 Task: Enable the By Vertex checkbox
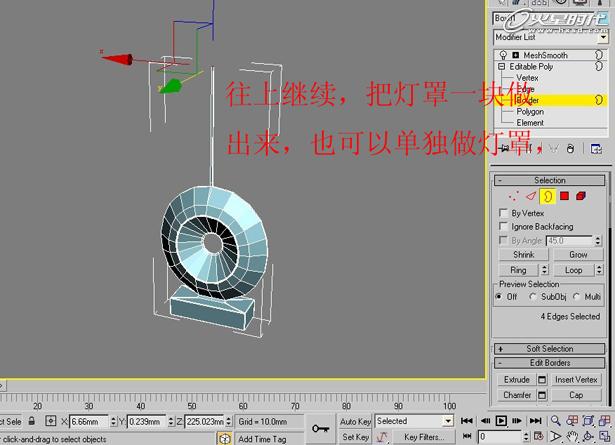(503, 213)
